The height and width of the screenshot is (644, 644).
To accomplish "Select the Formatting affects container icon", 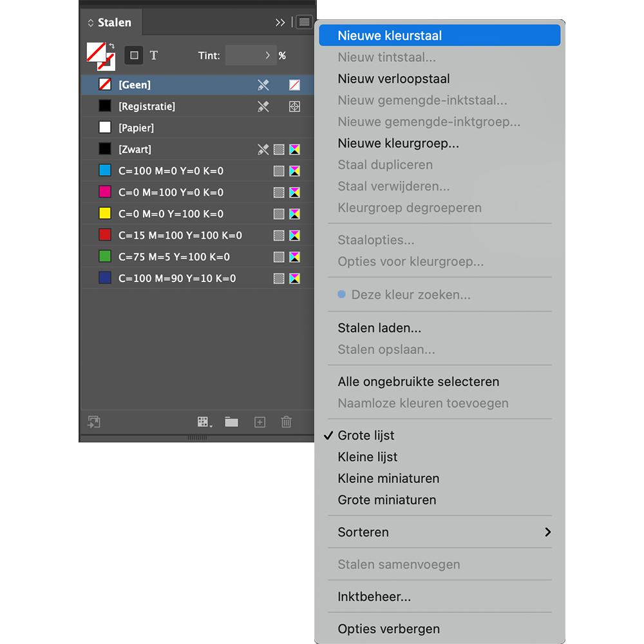I will coord(134,55).
